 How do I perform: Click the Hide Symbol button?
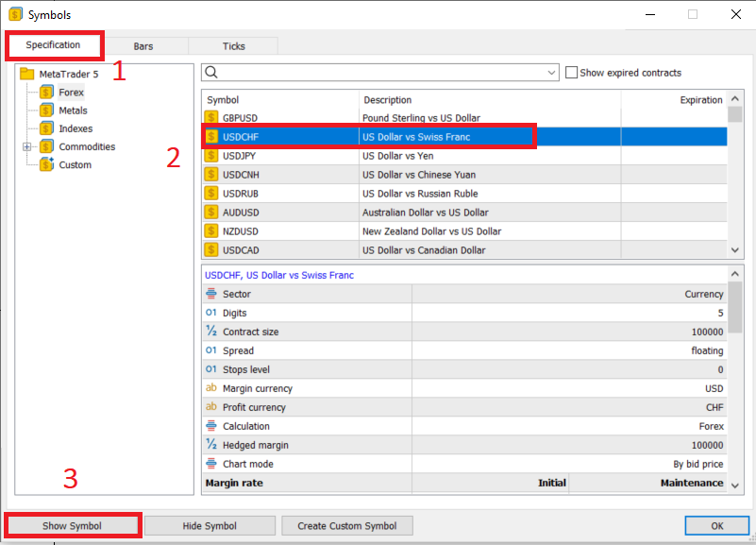click(210, 525)
